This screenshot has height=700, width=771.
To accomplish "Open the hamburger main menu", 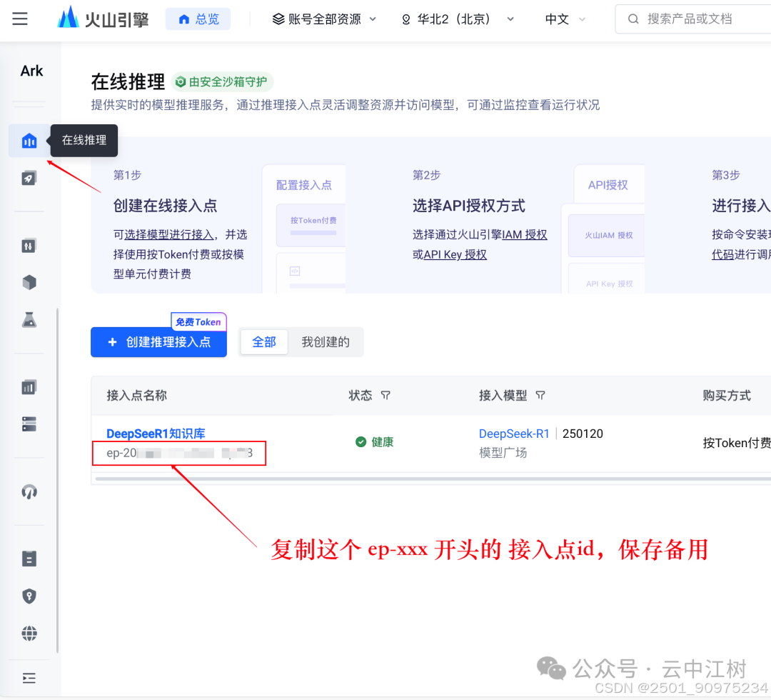I will pyautogui.click(x=20, y=19).
